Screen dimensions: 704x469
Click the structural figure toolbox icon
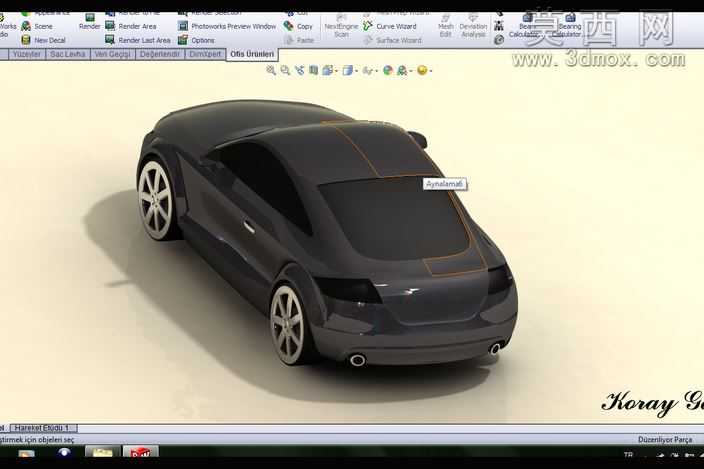(499, 26)
